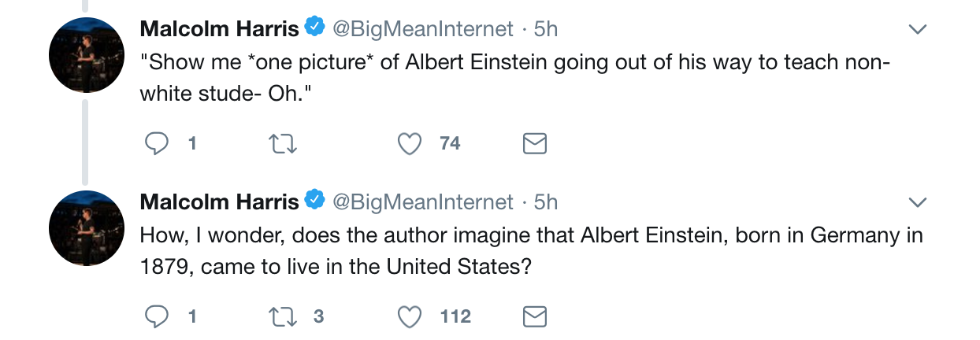Open the second tweet's 5h timestamp
The height and width of the screenshot is (340, 980).
tap(546, 202)
